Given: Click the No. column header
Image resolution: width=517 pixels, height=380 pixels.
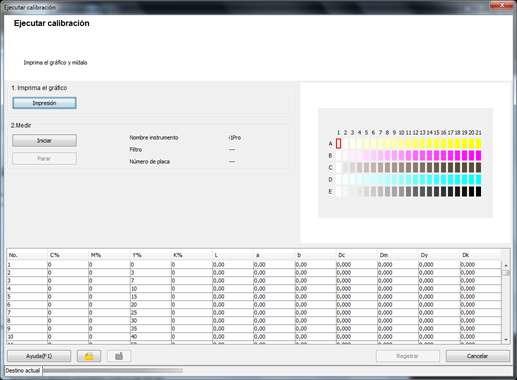Looking at the screenshot, I should (x=27, y=255).
